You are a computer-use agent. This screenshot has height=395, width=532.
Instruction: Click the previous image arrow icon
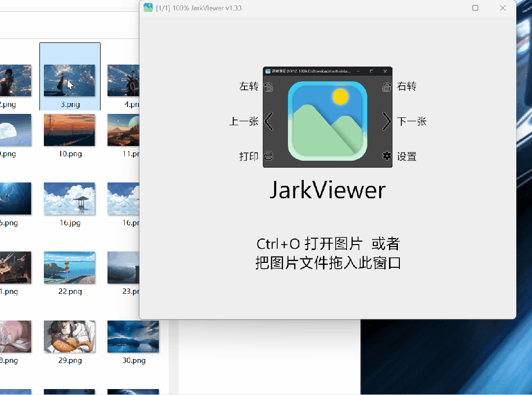pyautogui.click(x=269, y=121)
